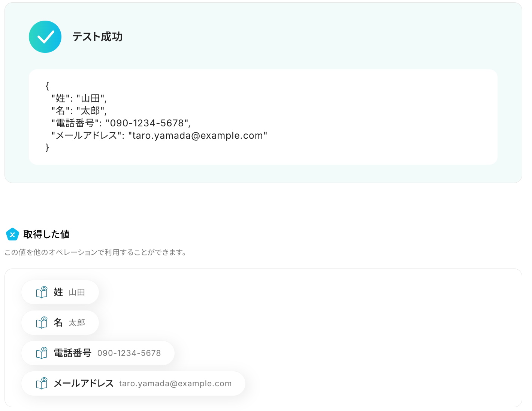Screen dimensions: 532x411
Task: Click the closing brace of the JSON result
Action: tap(47, 148)
